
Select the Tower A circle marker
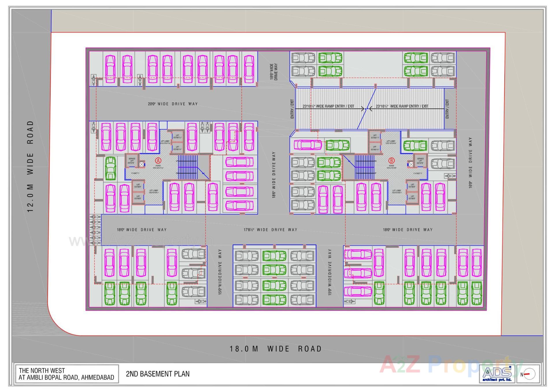158,160
